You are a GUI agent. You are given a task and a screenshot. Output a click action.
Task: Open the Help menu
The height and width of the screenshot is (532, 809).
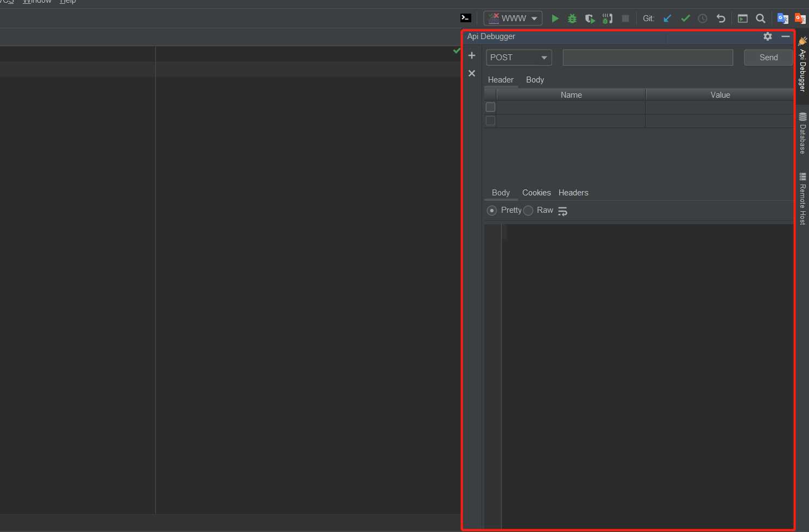click(x=68, y=2)
